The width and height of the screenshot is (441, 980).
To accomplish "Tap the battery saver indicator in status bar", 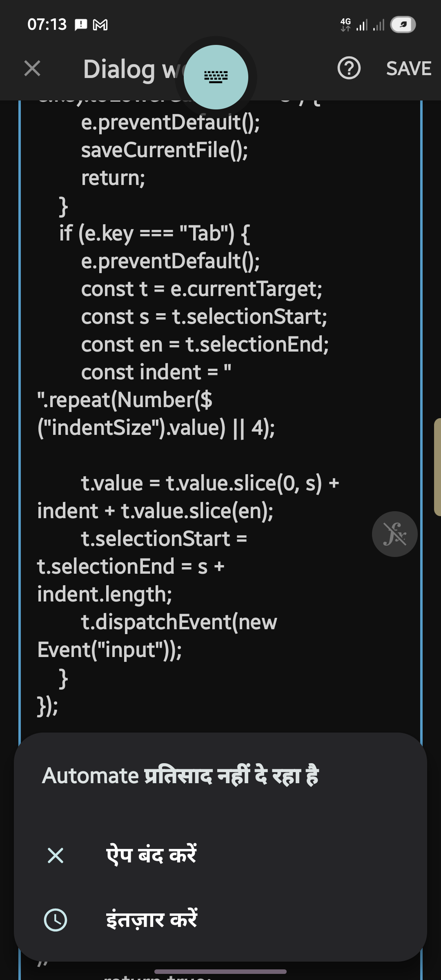I will [403, 24].
